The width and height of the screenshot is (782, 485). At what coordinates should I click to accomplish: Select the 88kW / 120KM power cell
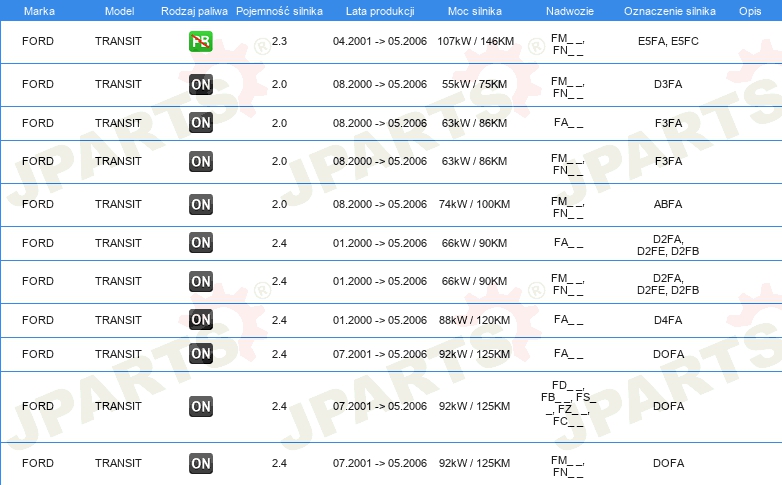coord(474,320)
